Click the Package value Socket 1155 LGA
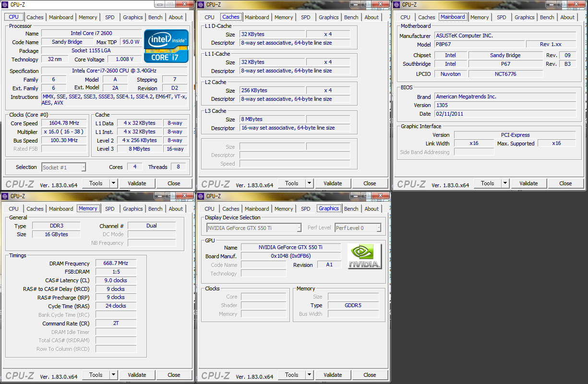 [91, 50]
